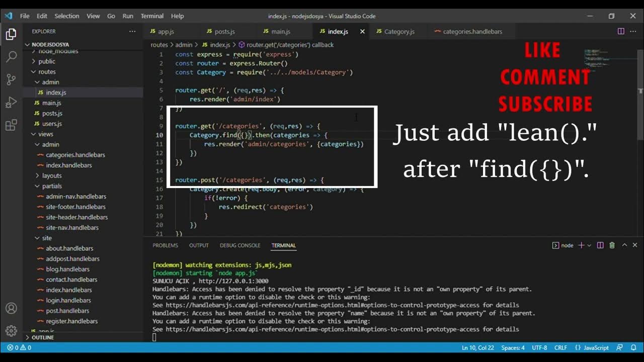The width and height of the screenshot is (644, 362).
Task: Switch to categories.handlebars editor tab
Action: click(472, 31)
